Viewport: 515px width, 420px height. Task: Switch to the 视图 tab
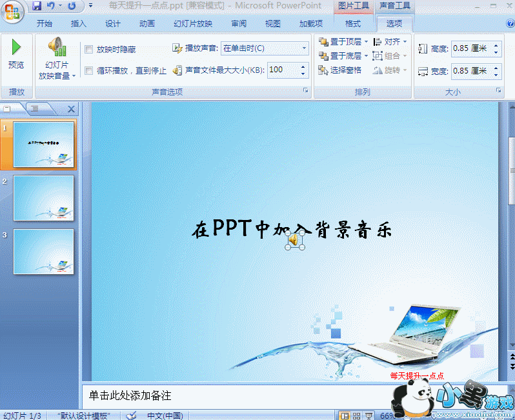(x=272, y=23)
